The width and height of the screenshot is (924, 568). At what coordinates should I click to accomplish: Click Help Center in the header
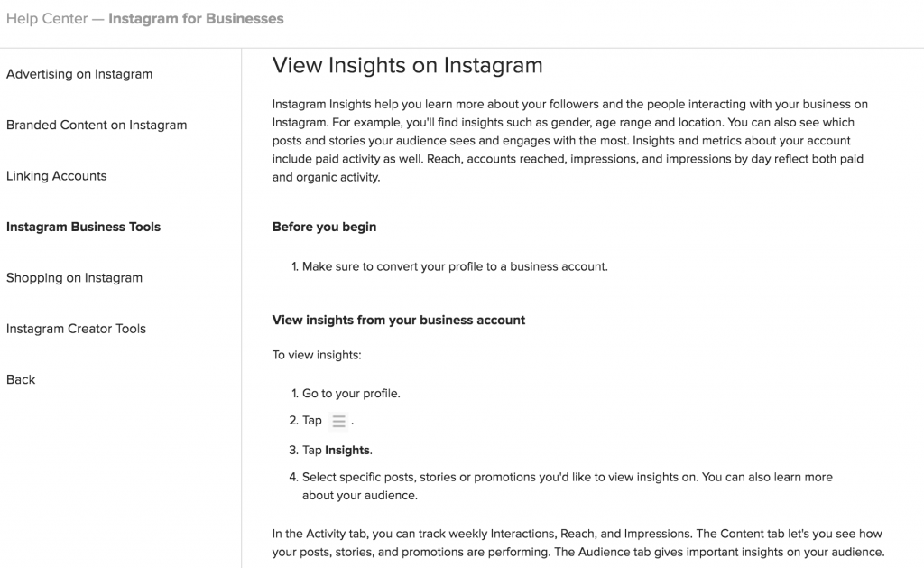[47, 19]
